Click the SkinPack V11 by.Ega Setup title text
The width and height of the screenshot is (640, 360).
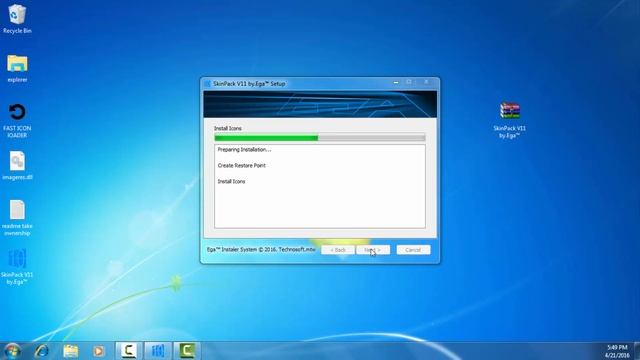[249, 84]
